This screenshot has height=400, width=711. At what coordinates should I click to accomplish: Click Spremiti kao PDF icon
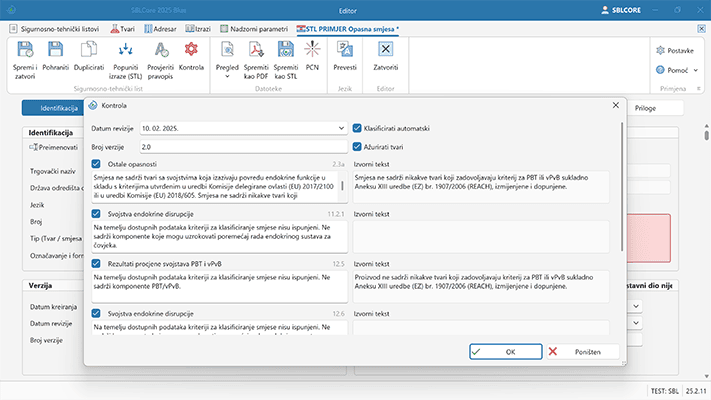coord(258,49)
